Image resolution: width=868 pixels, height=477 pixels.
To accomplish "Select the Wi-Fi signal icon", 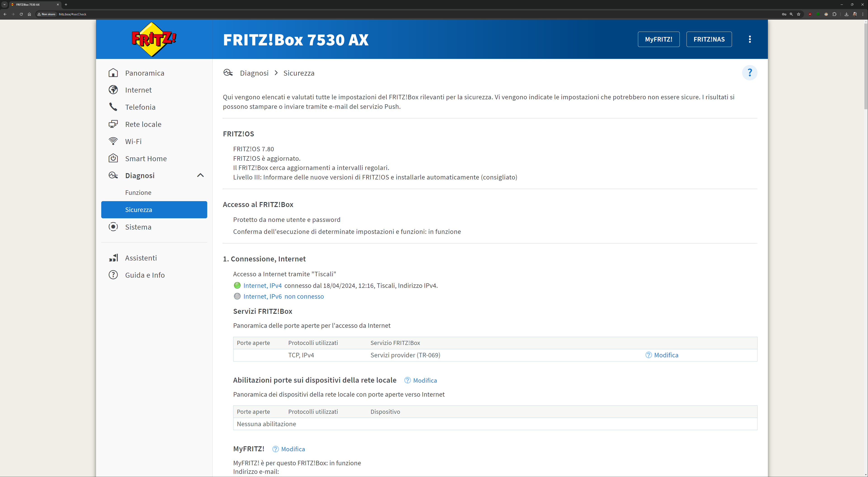I will click(x=113, y=141).
